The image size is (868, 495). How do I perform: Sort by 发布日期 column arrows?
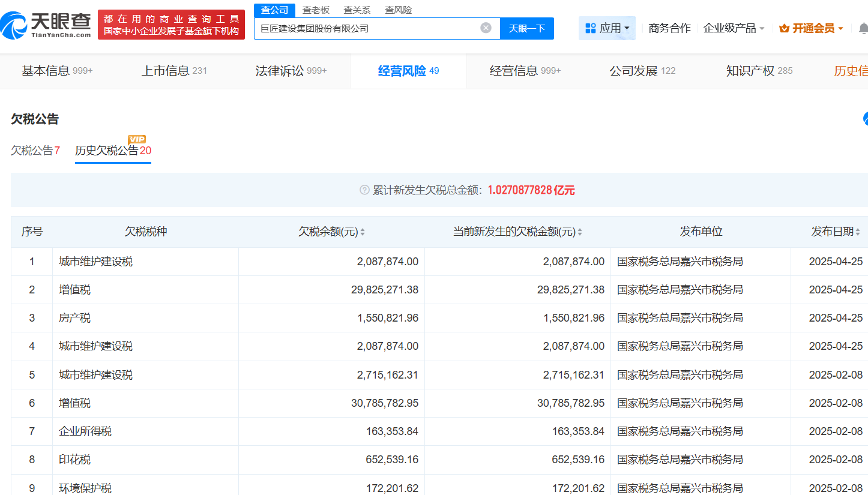tap(858, 232)
